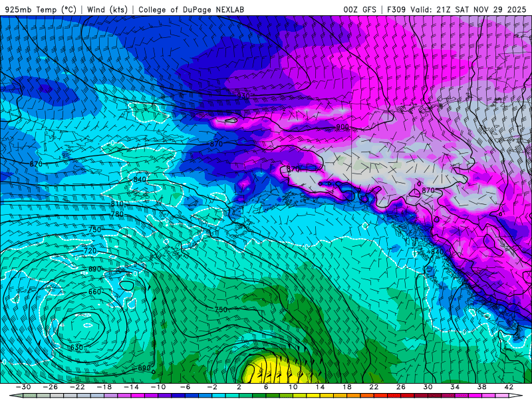Click the -14 color scale label
532x399 pixels.
(131, 387)
